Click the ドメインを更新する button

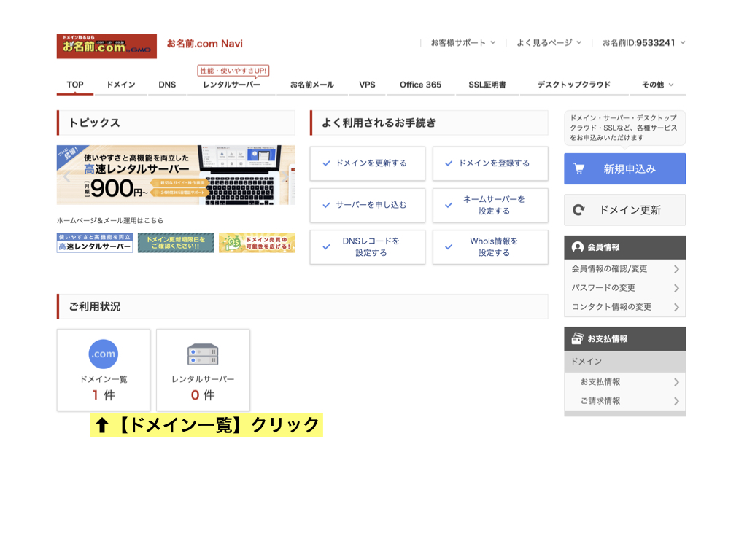click(x=368, y=163)
